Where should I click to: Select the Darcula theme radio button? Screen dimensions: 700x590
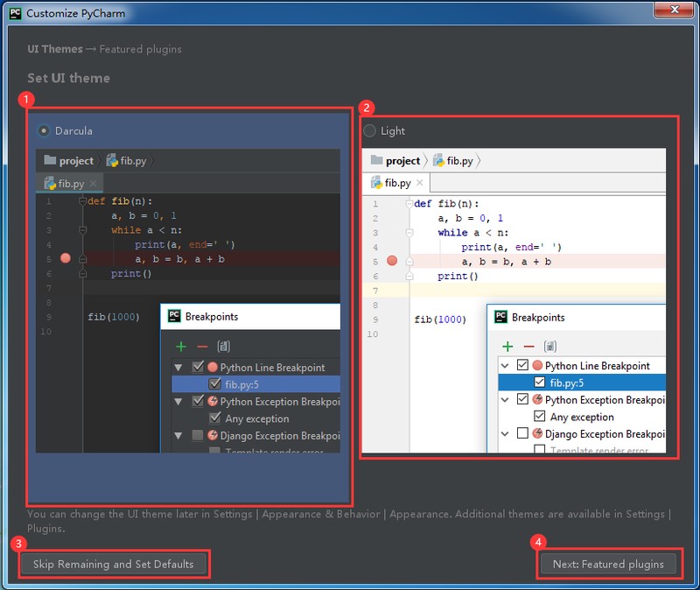pos(44,130)
